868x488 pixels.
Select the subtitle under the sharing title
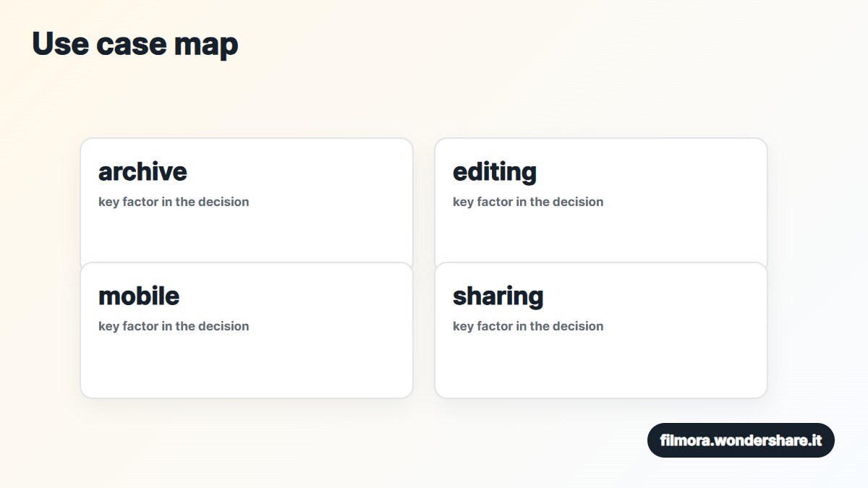point(528,326)
